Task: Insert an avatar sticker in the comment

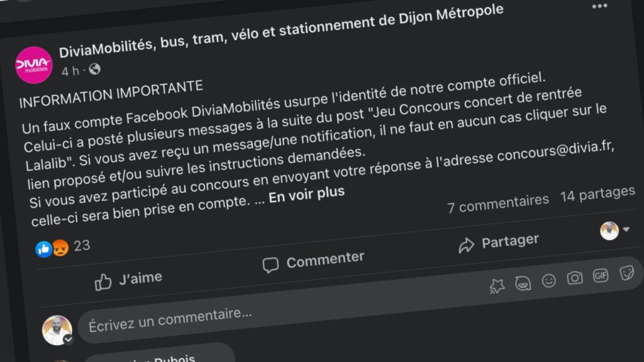Action: tap(523, 283)
